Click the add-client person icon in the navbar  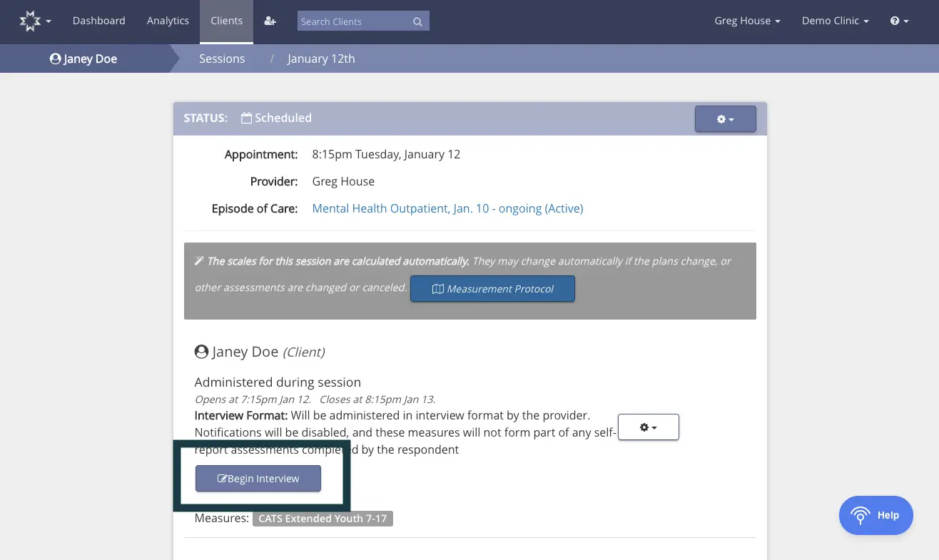270,21
